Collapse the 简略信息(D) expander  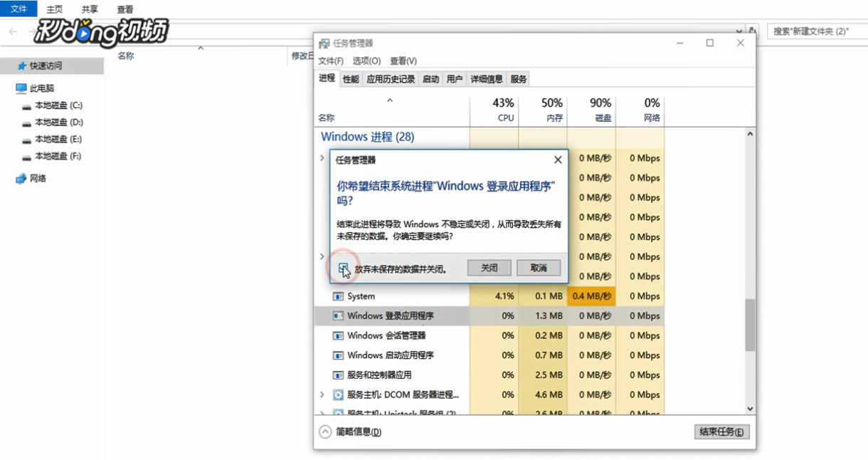click(322, 432)
